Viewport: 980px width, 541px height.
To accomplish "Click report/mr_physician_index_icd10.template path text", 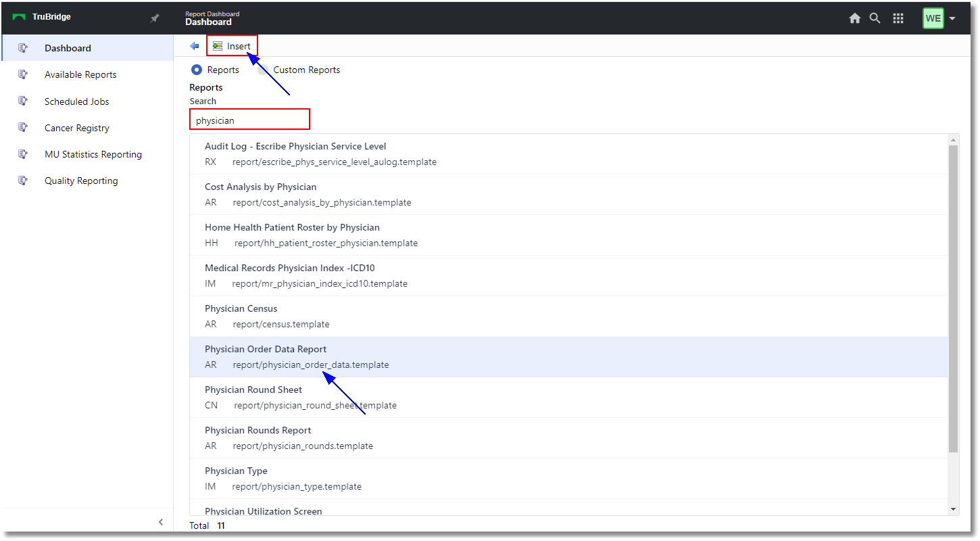I will tap(320, 283).
